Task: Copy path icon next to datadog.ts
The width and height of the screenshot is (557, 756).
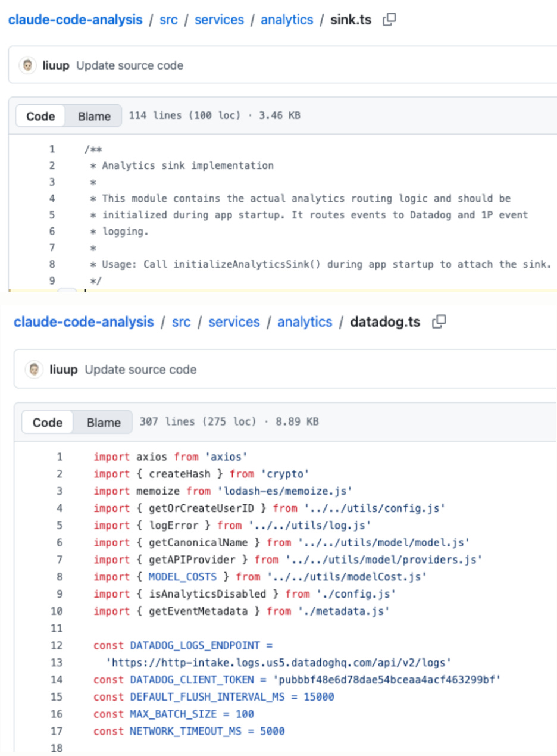Action: 439,322
